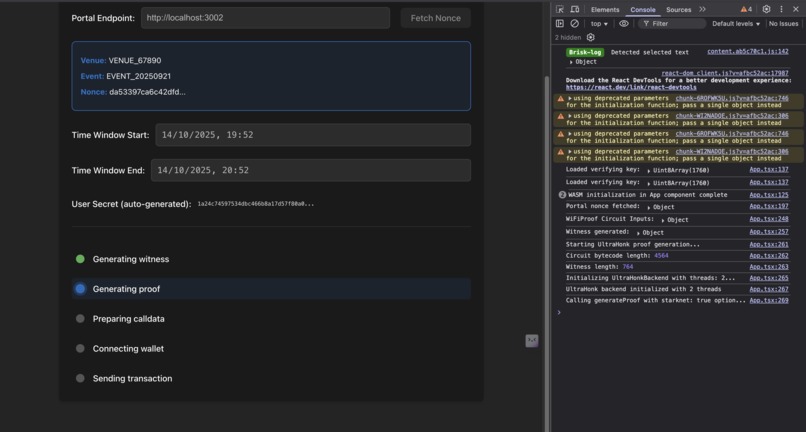Follow the react.dev/link/react-devtools URL
806x432 pixels.
coord(631,87)
